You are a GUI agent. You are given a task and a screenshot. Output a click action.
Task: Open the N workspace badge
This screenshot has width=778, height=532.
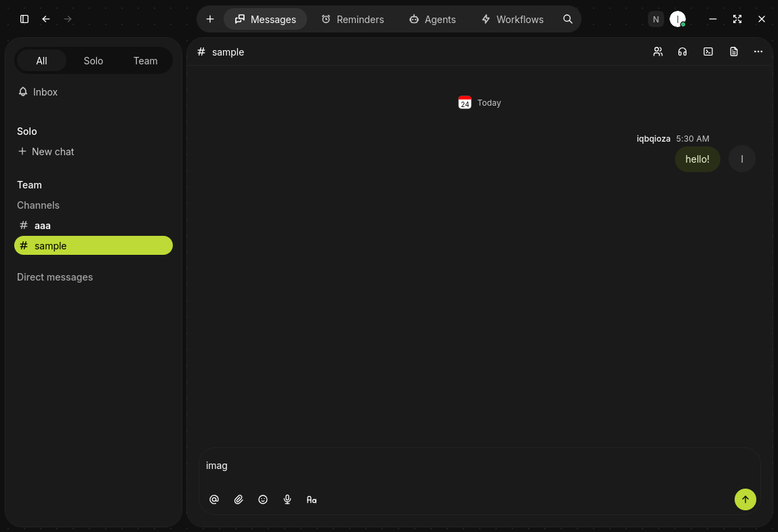click(655, 19)
